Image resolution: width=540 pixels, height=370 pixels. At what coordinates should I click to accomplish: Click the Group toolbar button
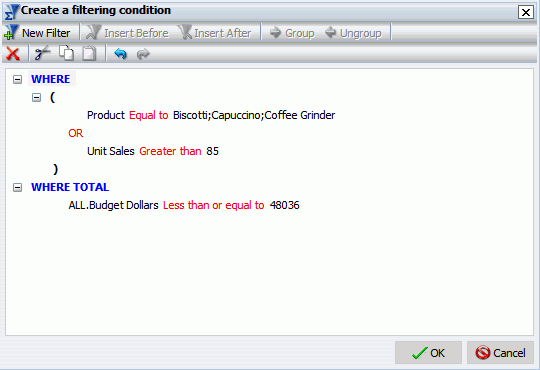292,33
